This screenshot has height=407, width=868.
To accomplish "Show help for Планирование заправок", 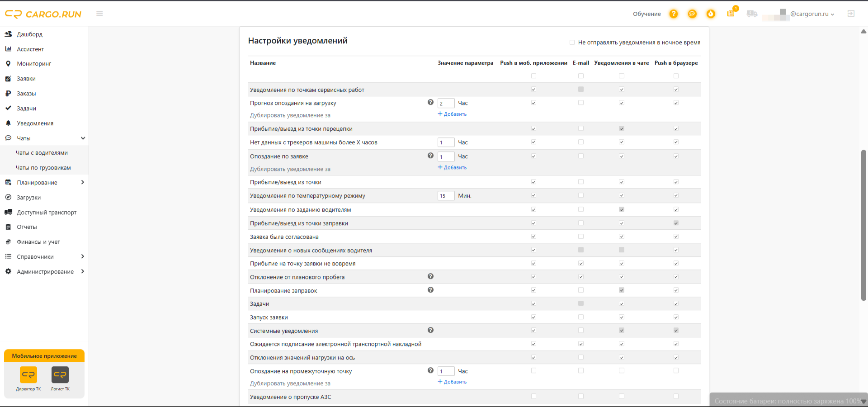I will tap(430, 290).
